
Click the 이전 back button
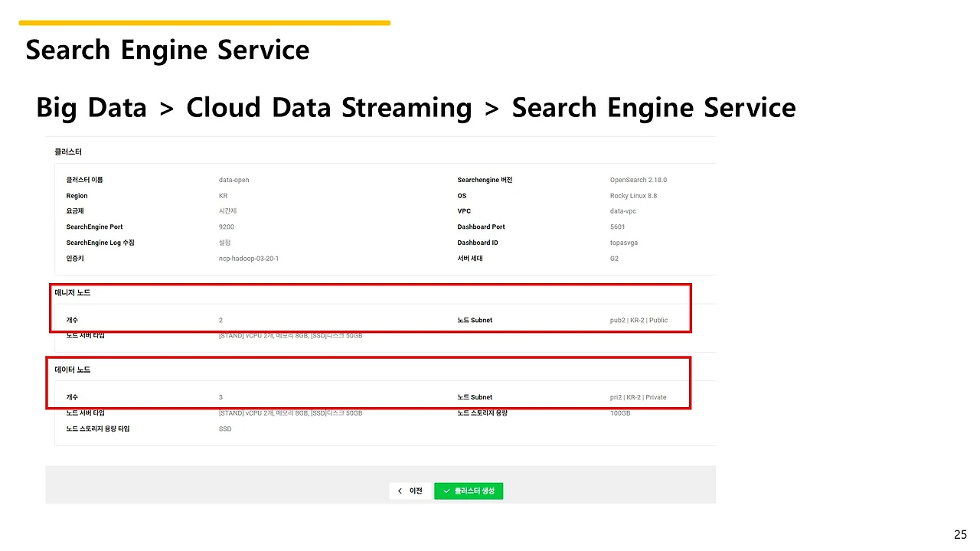(x=410, y=491)
